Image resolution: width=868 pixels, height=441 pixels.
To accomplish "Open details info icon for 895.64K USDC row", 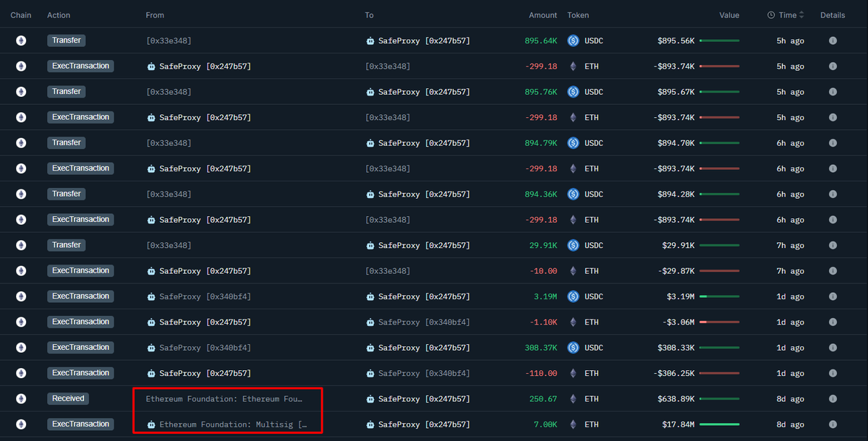I will point(833,40).
